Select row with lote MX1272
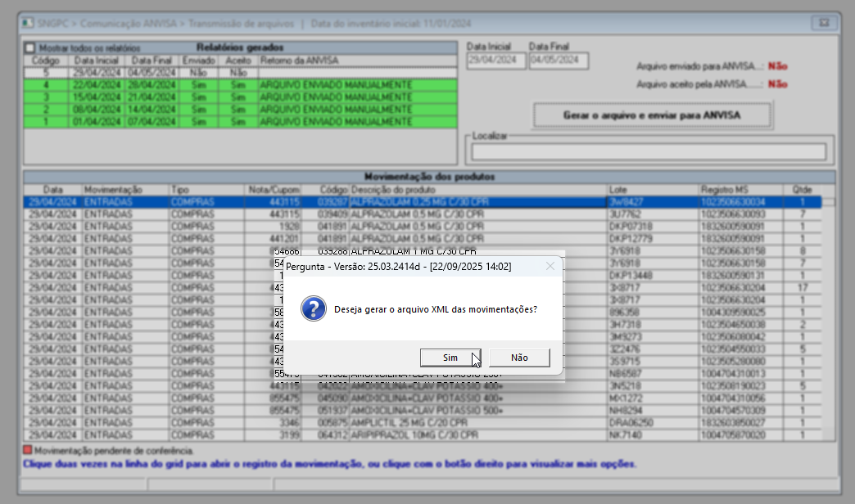Image resolution: width=855 pixels, height=504 pixels. click(423, 398)
